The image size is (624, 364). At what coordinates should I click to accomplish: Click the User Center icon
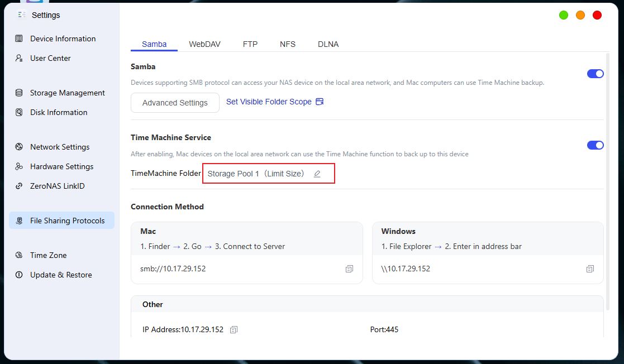[18, 58]
